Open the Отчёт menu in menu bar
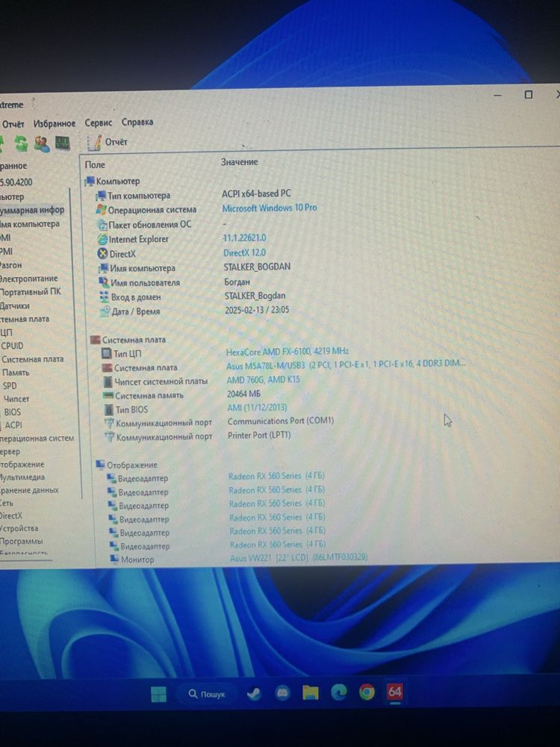Viewport: 560px width, 747px height. [x=13, y=124]
